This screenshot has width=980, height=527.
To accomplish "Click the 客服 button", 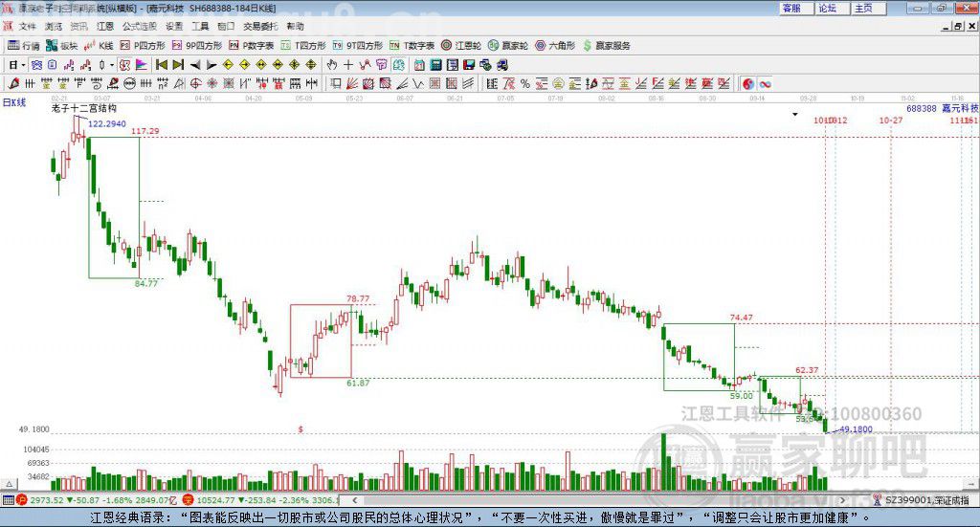I will (x=795, y=8).
